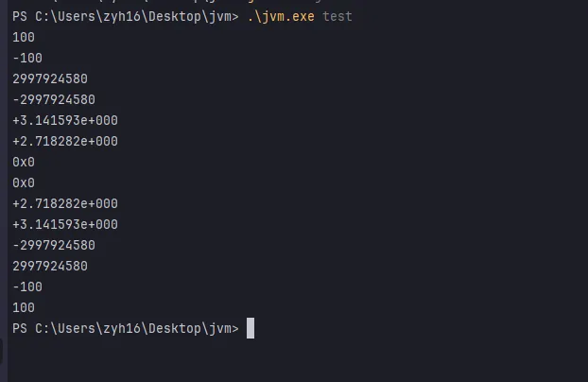
Task: Click the first -100 output line
Action: click(27, 58)
